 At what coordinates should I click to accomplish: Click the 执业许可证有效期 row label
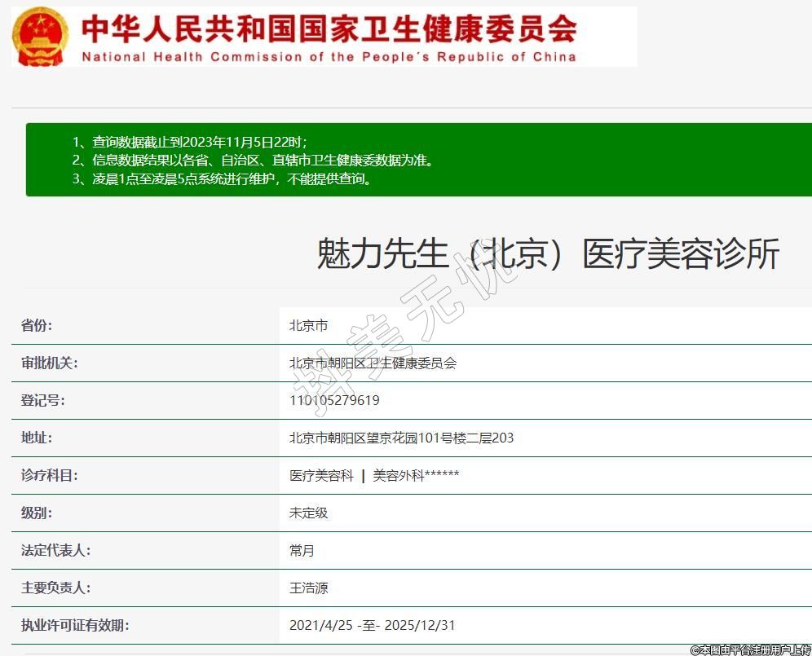click(x=75, y=626)
